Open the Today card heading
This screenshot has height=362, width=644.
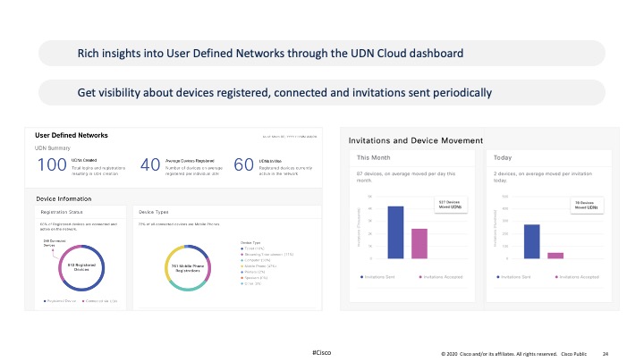tap(504, 157)
